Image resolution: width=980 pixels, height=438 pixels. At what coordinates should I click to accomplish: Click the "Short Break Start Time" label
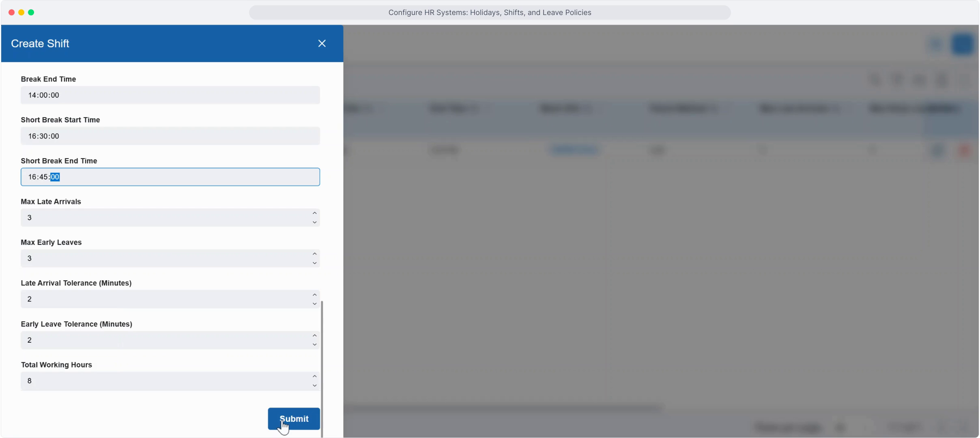click(60, 120)
